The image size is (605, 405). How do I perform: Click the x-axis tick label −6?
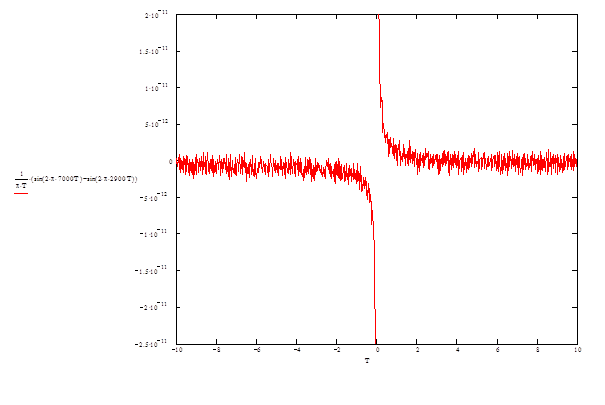[x=257, y=351]
